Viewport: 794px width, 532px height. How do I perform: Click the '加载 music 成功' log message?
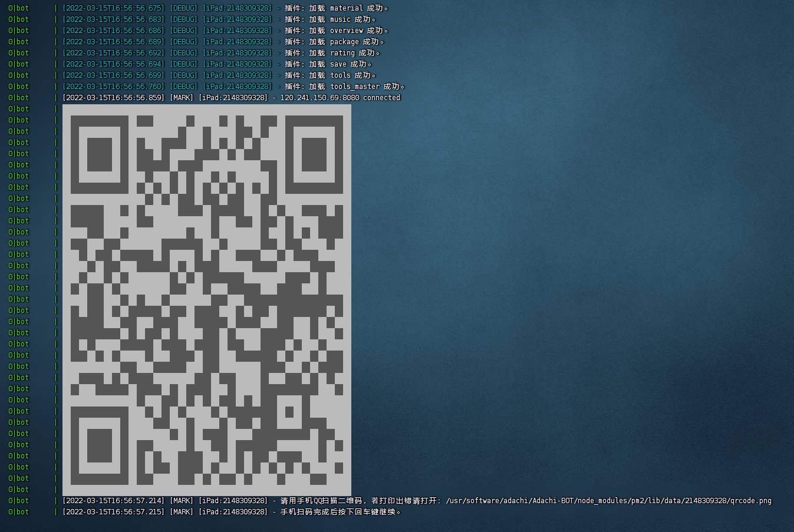[x=342, y=19]
